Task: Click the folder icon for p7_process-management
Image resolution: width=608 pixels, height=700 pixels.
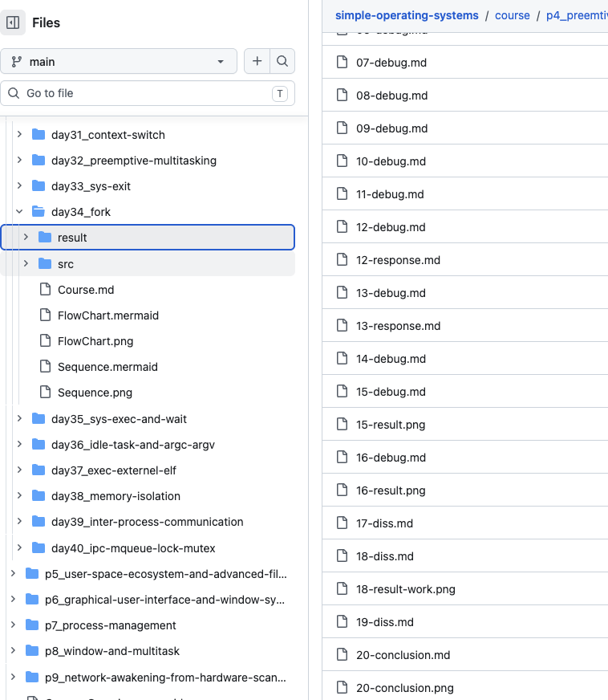Action: [x=32, y=625]
